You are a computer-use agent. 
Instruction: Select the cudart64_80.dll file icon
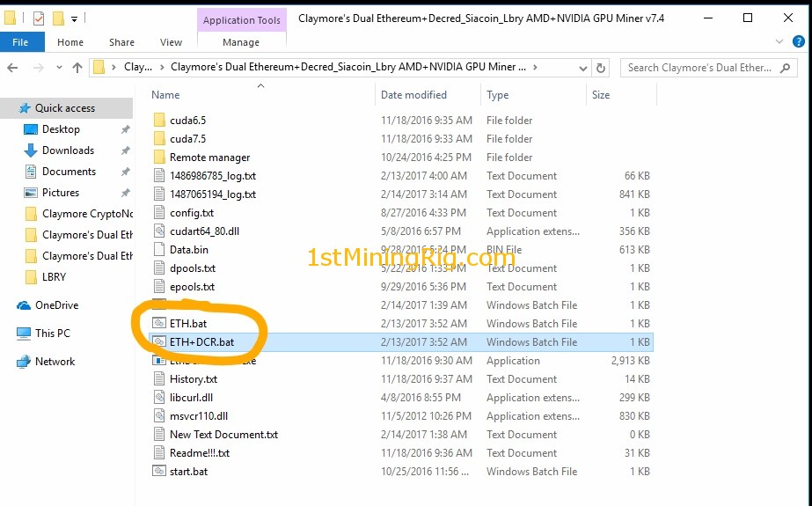click(x=159, y=231)
